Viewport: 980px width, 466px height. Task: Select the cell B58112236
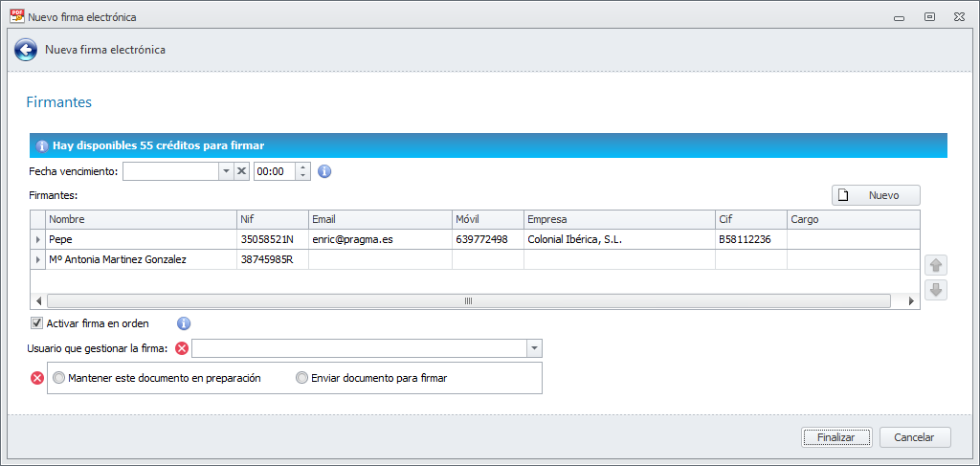click(x=751, y=239)
